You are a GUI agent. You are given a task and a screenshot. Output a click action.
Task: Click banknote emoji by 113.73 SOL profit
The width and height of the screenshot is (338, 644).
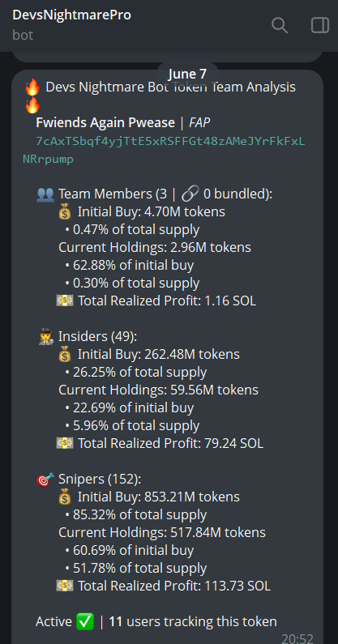pyautogui.click(x=65, y=586)
